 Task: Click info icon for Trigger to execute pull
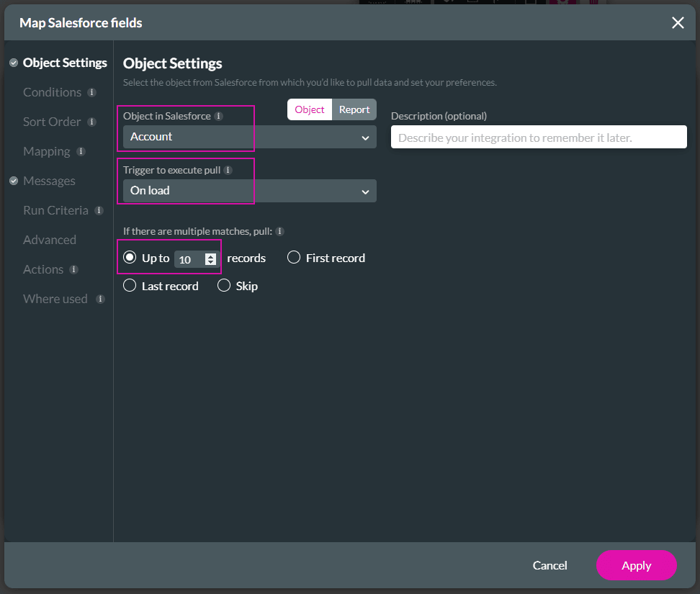[x=228, y=171]
